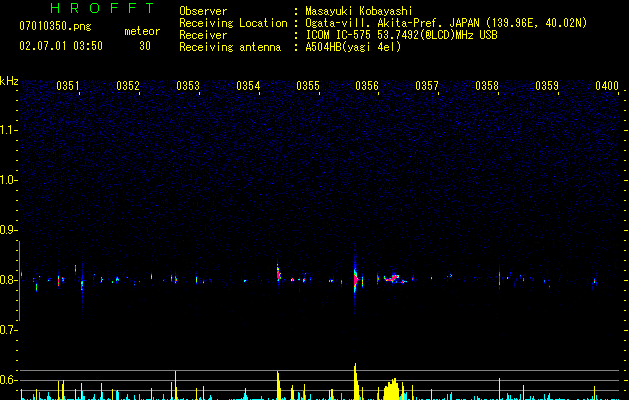Click the 0356 time marker
Viewport: 629px width, 400px height.
click(x=367, y=86)
